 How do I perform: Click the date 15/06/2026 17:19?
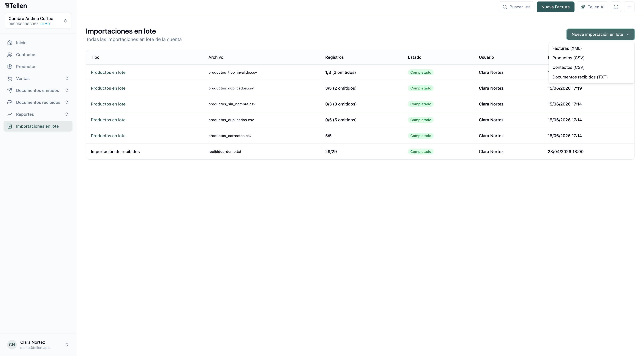pyautogui.click(x=565, y=88)
